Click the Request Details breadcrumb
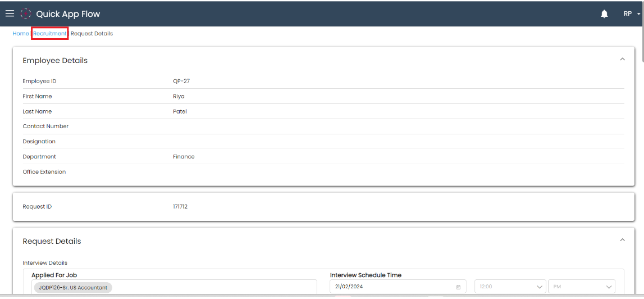The height and width of the screenshot is (299, 644). click(x=92, y=34)
